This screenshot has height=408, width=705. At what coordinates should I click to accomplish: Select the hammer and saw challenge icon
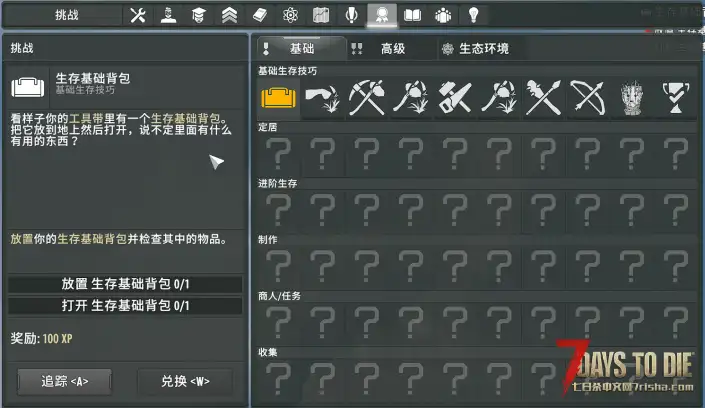click(455, 98)
